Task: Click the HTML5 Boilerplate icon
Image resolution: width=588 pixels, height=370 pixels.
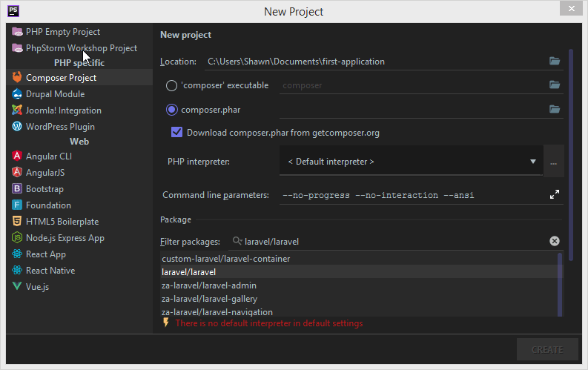Action: point(17,221)
